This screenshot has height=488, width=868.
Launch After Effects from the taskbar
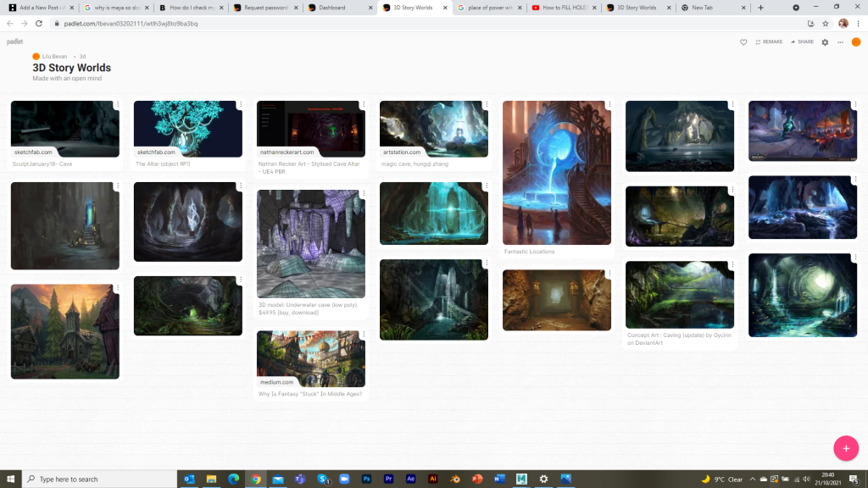[x=411, y=480]
